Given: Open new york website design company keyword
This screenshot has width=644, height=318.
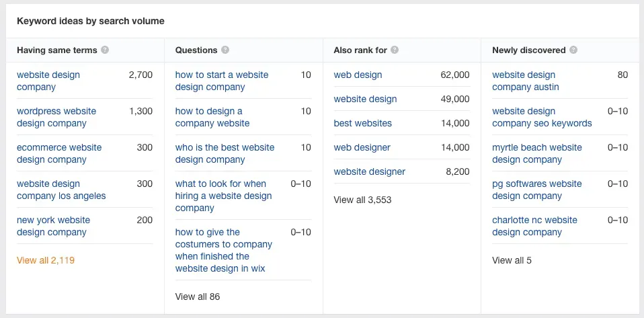Looking at the screenshot, I should [52, 226].
